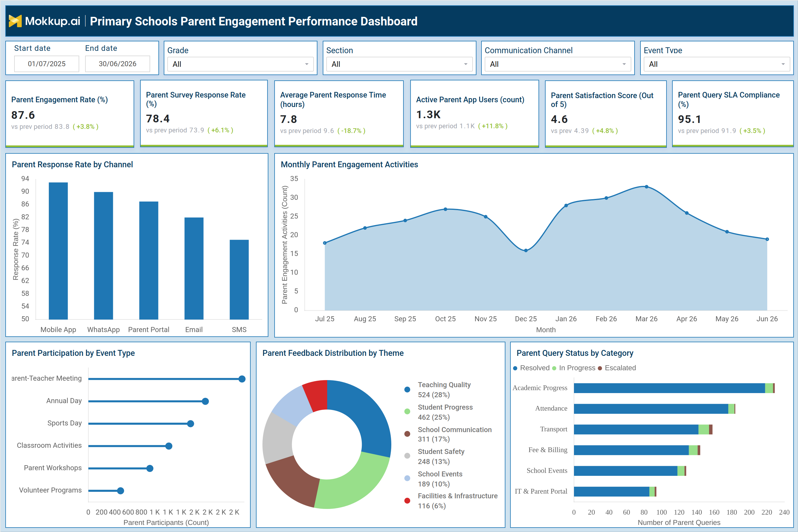This screenshot has width=798, height=532.
Task: Select the Parent Engagement Rate KPI card
Action: click(x=70, y=114)
